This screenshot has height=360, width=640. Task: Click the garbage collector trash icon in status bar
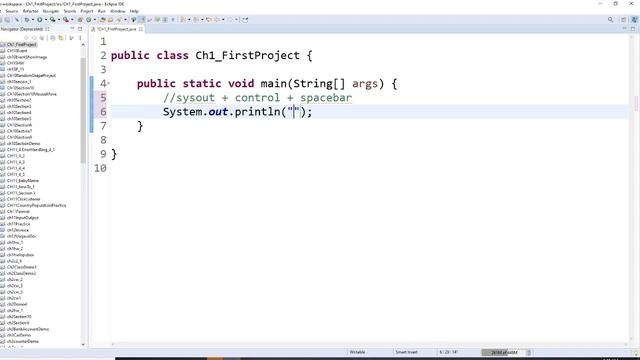click(529, 352)
